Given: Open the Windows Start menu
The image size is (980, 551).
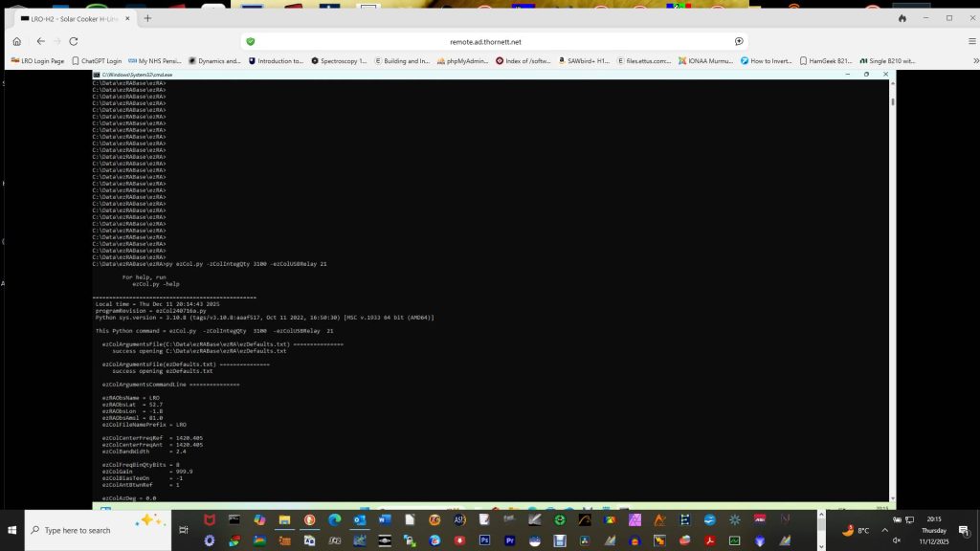Looking at the screenshot, I should tap(12, 530).
